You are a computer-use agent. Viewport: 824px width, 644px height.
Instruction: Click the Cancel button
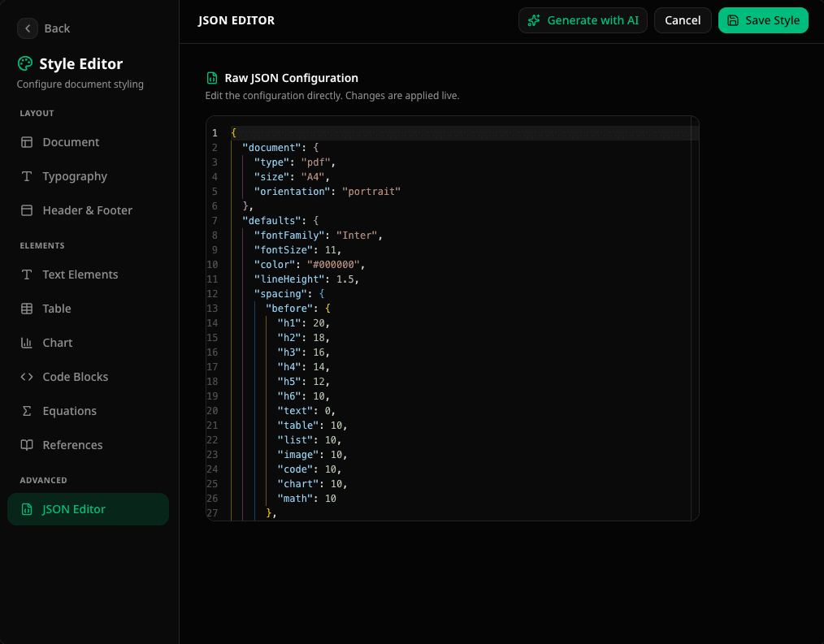click(x=683, y=20)
